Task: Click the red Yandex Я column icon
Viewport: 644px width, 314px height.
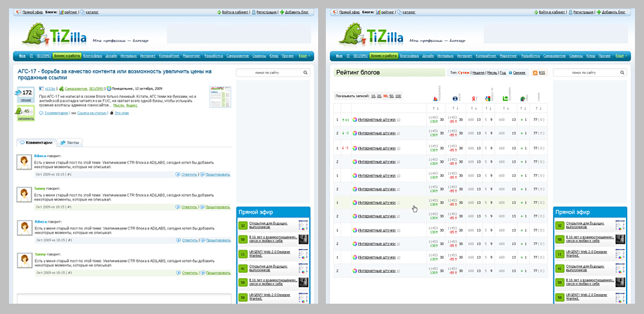Action: [473, 98]
